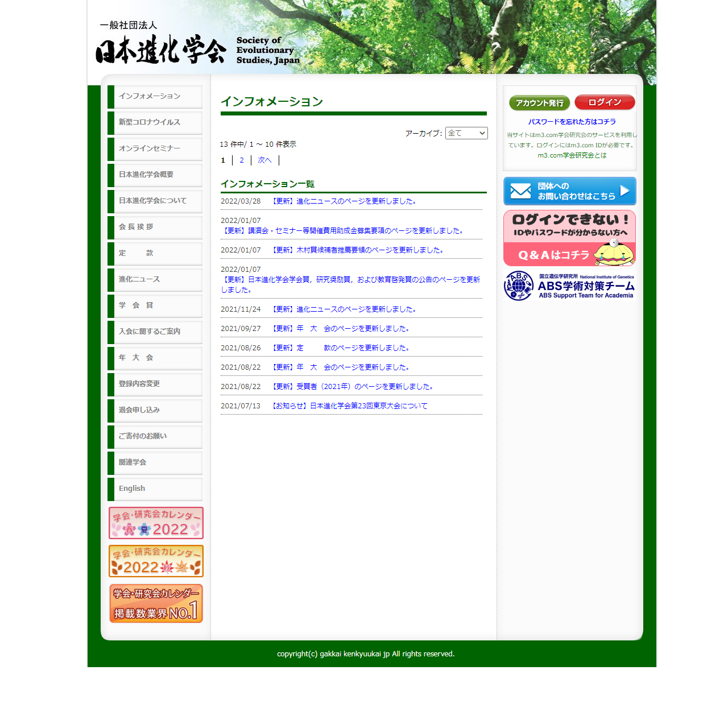Image resolution: width=728 pixels, height=728 pixels.
Task: Select the English menu item
Action: 155,489
